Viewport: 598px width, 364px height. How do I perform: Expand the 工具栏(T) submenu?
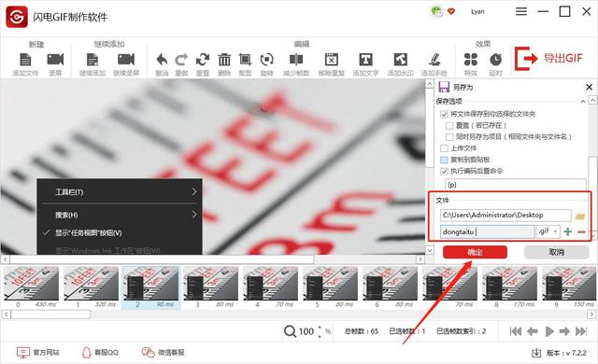point(120,192)
